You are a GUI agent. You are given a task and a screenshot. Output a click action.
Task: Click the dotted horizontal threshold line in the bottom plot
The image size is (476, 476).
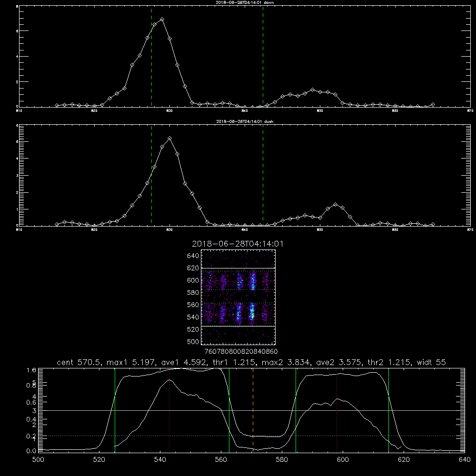point(251,436)
